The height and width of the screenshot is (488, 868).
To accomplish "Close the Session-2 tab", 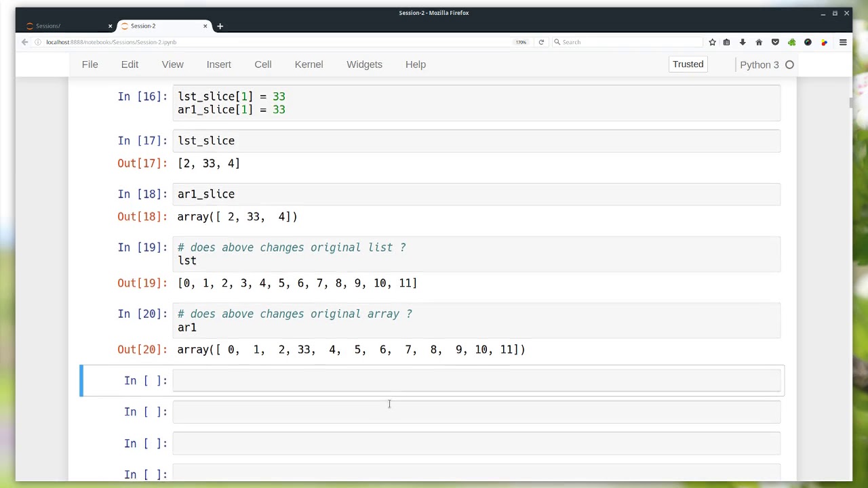I will click(x=205, y=26).
